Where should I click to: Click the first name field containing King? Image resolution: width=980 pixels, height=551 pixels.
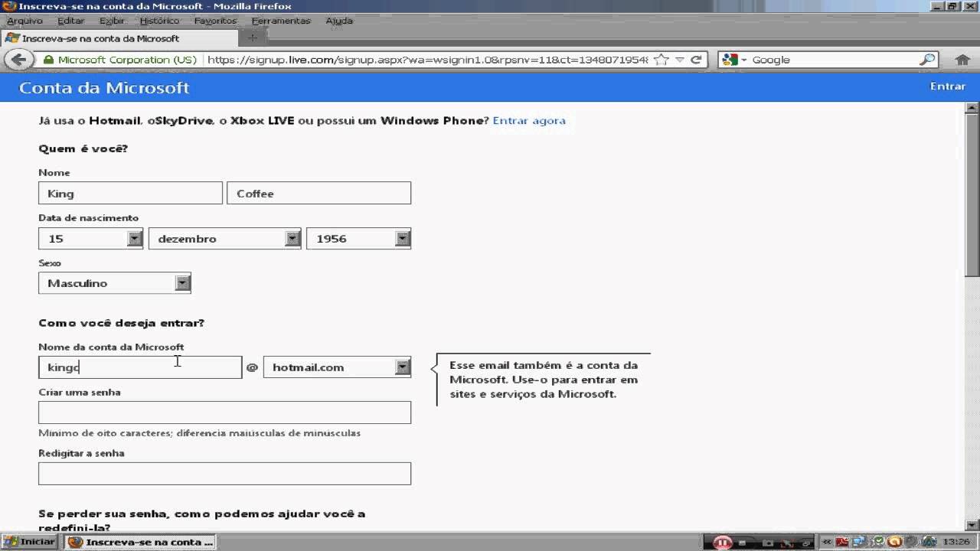point(130,193)
